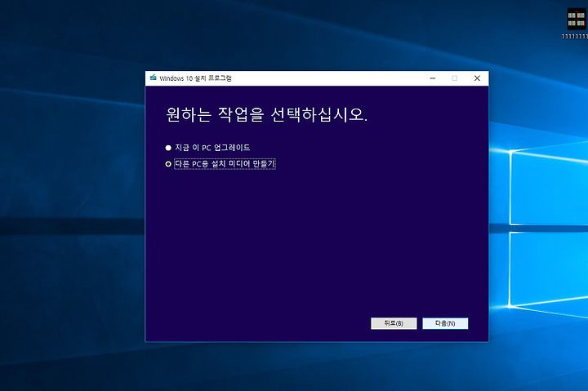Click the heading 원하는 작업을 선택하십시오.
Screen dimensions: 588x391
click(266, 114)
